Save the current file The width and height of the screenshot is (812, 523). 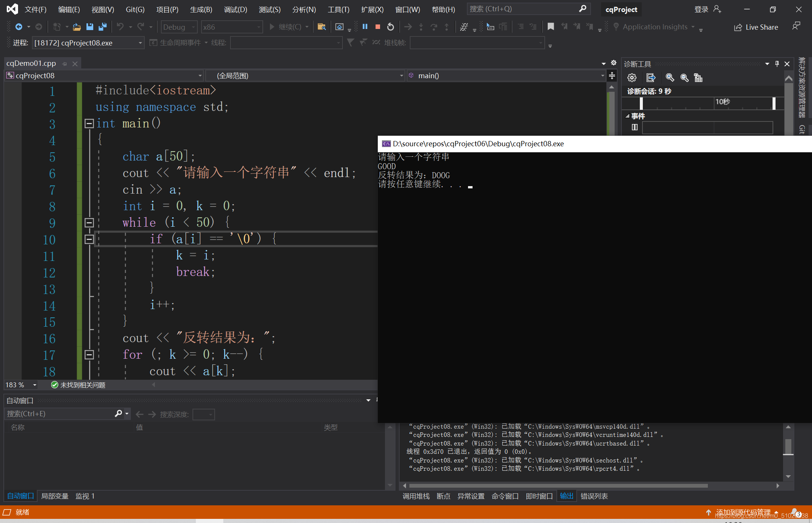coord(89,27)
